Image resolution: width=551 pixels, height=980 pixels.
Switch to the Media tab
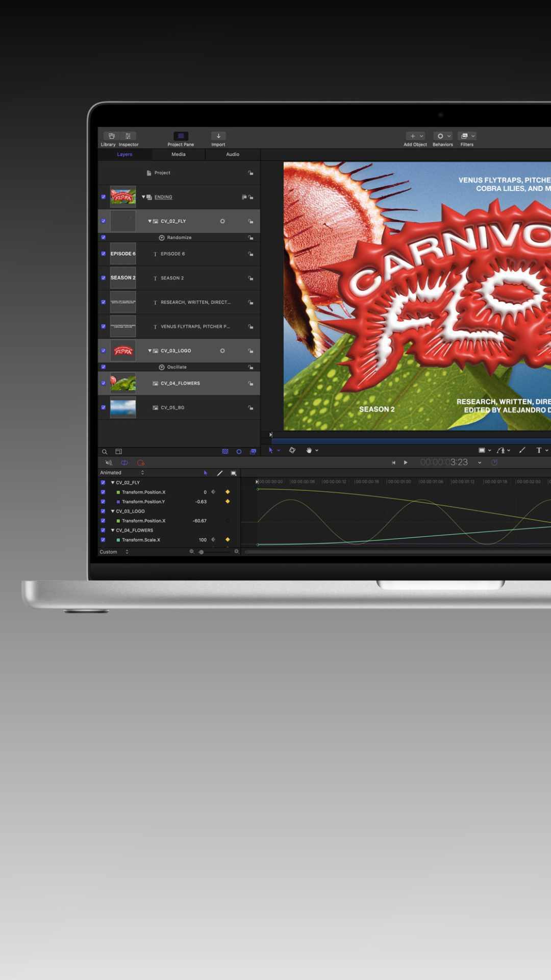[179, 154]
